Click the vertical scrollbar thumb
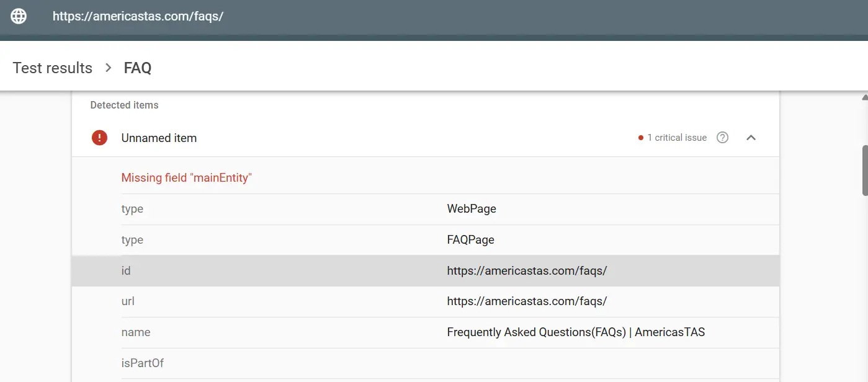This screenshot has height=382, width=868. click(x=864, y=171)
